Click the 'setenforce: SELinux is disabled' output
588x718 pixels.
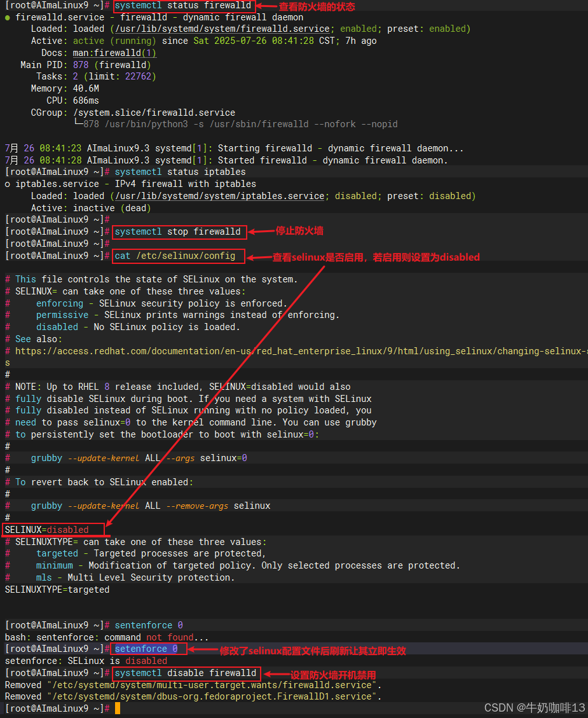click(x=86, y=661)
